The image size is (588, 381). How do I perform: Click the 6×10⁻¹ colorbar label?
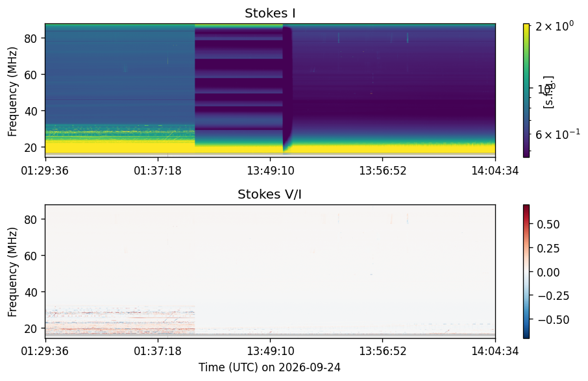(557, 134)
